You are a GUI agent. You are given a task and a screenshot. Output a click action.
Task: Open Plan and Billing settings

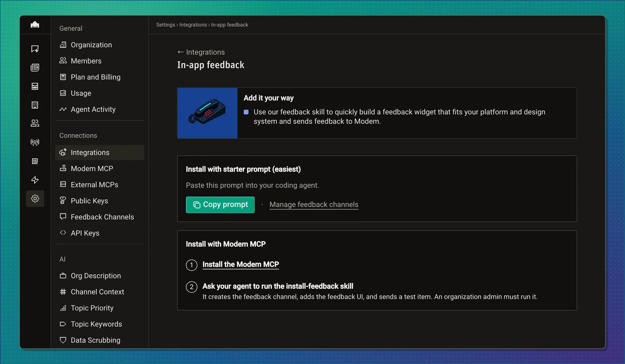point(100,77)
